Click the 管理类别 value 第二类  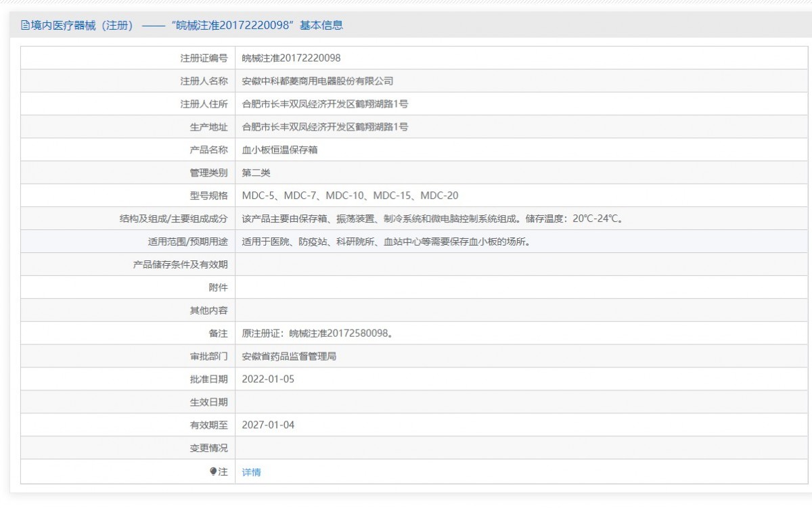point(256,173)
